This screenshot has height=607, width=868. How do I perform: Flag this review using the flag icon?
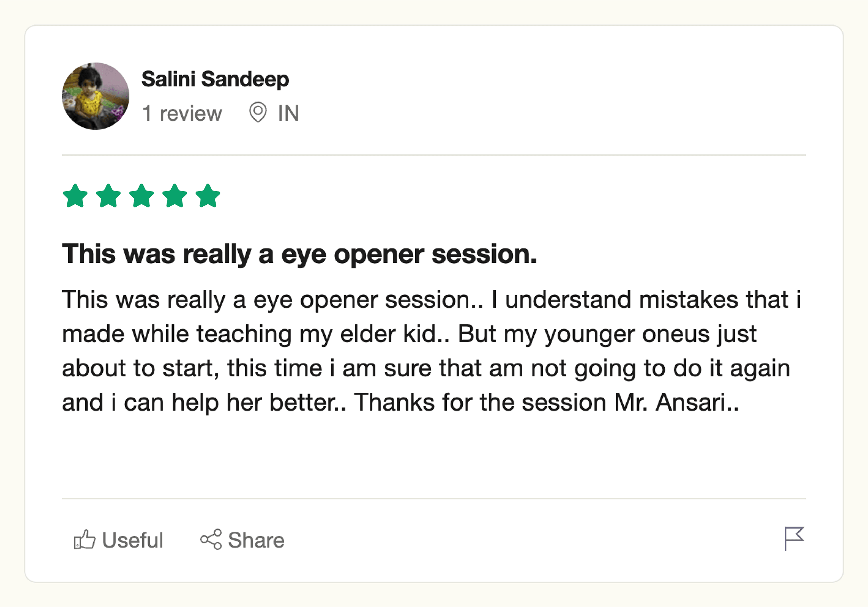793,538
